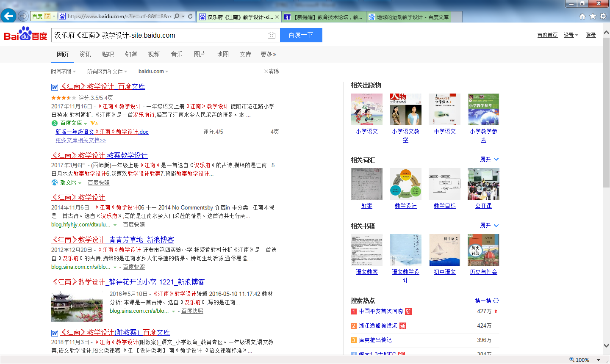Click the browser Back arrow button
Viewport: 610px width, 364px height.
click(x=8, y=16)
